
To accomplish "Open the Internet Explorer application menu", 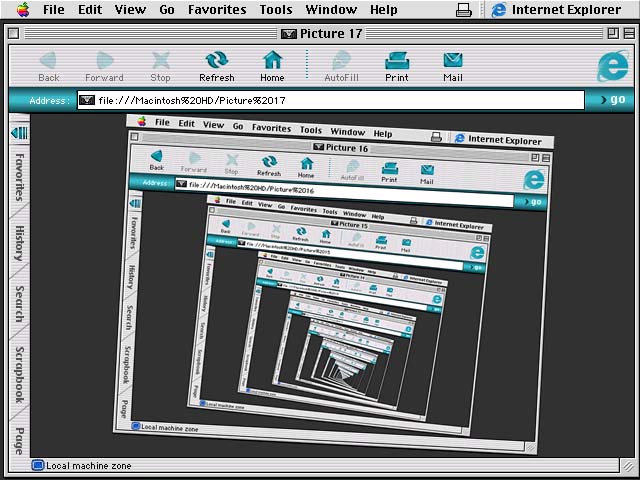I will tap(556, 9).
